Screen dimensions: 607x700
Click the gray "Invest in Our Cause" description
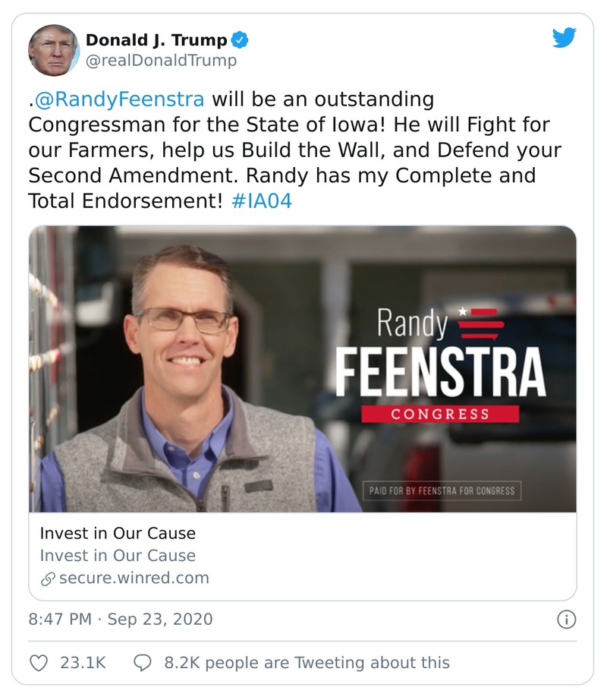[118, 556]
